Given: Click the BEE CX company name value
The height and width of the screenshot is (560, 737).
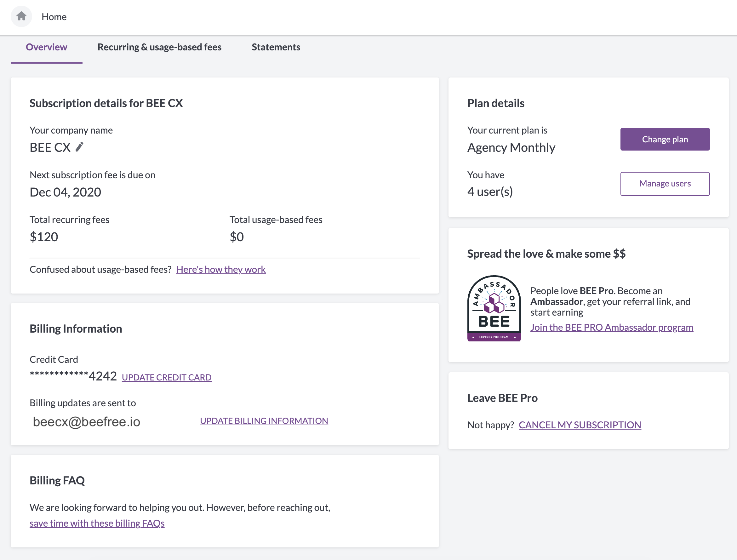Looking at the screenshot, I should tap(50, 148).
